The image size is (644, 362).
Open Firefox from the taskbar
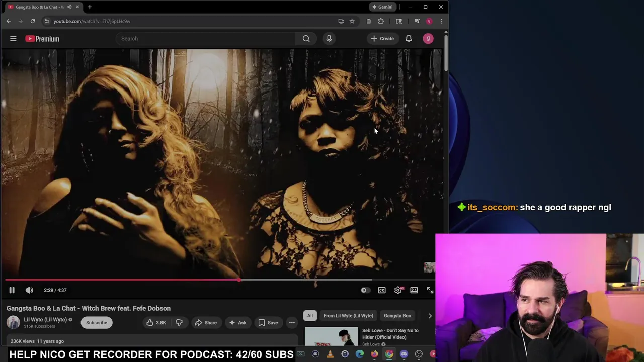[x=374, y=354]
